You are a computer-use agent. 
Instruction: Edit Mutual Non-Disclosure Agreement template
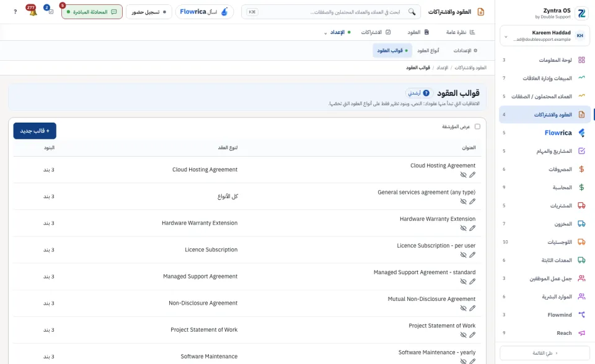472,308
